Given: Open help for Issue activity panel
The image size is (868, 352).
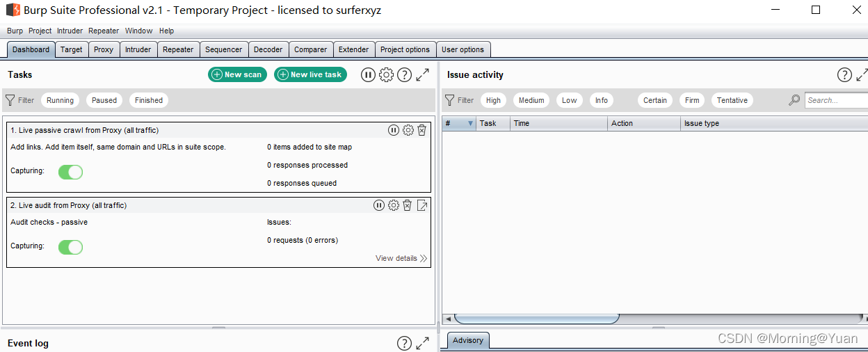Looking at the screenshot, I should pos(844,75).
